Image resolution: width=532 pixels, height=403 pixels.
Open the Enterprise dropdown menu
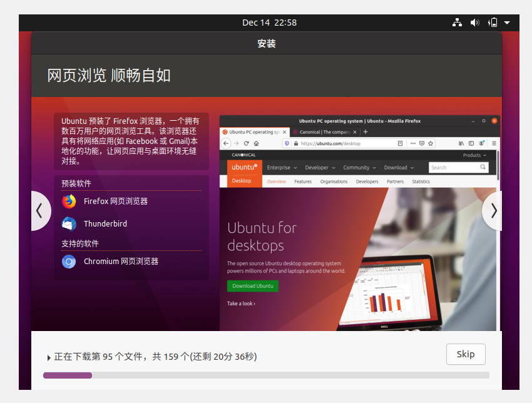coord(282,168)
